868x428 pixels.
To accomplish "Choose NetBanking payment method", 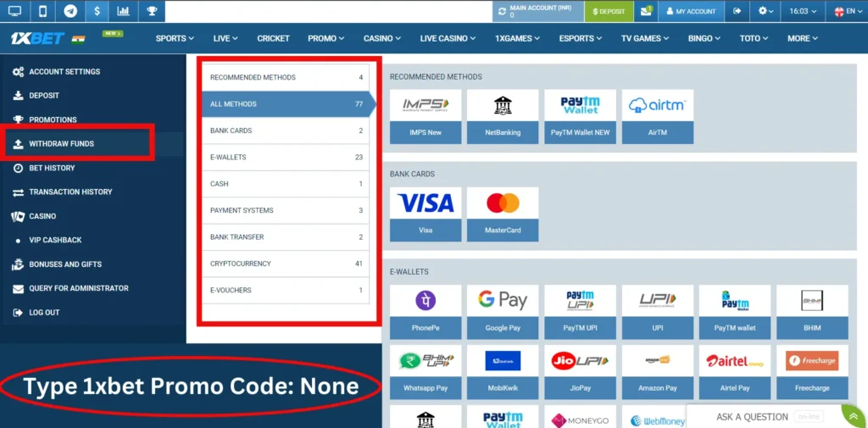I will (x=503, y=117).
